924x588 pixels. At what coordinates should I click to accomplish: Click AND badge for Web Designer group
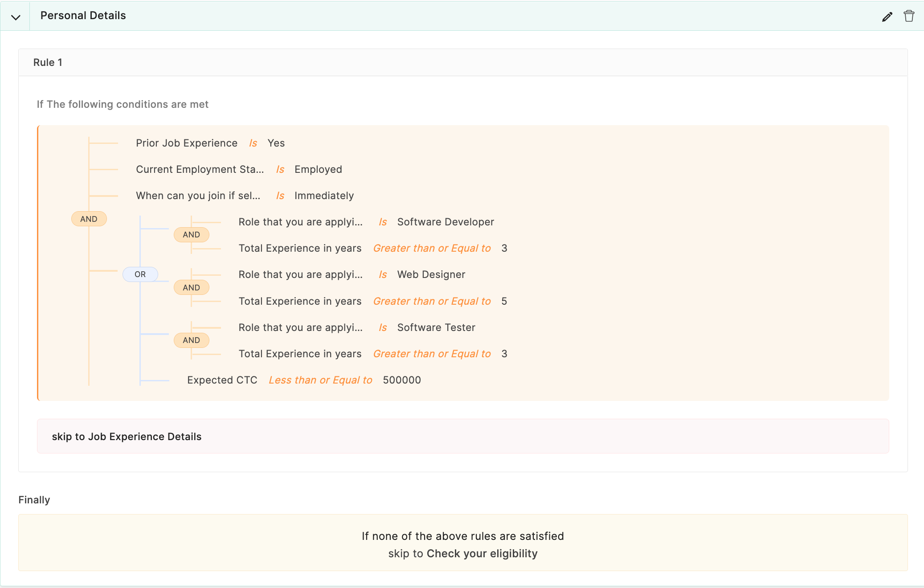point(191,288)
